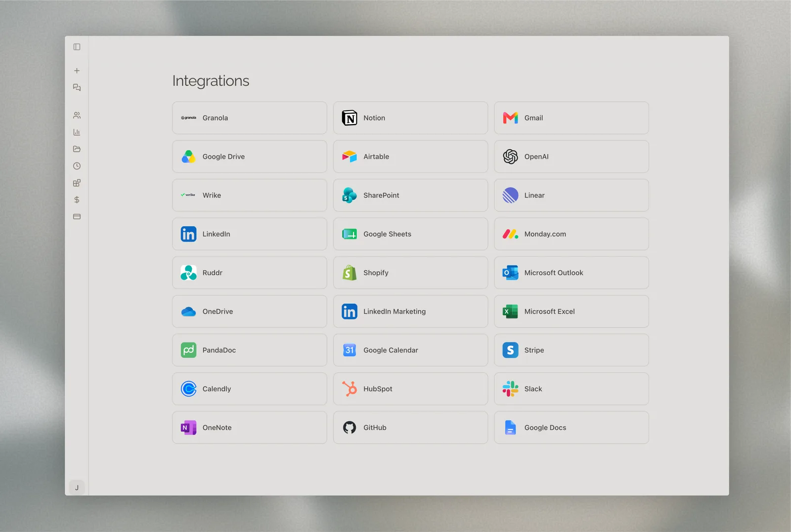The width and height of the screenshot is (791, 532).
Task: Click the Google Calendar 31 icon
Action: [x=350, y=350]
